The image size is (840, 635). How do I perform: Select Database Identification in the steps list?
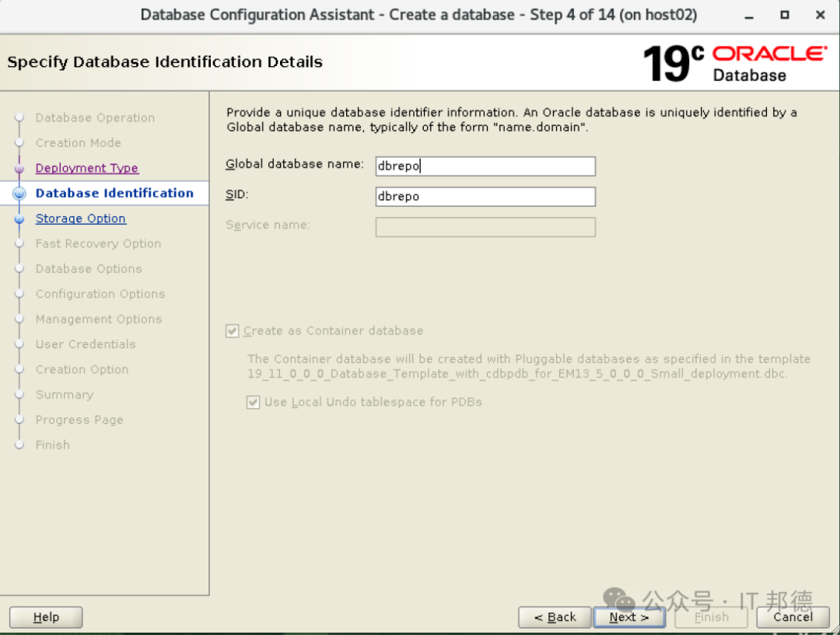[114, 194]
